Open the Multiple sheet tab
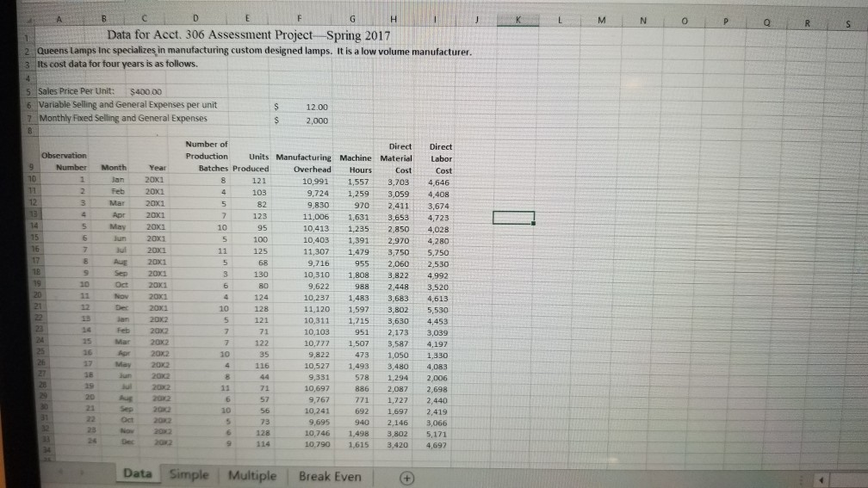This screenshot has width=868, height=488. [x=251, y=475]
